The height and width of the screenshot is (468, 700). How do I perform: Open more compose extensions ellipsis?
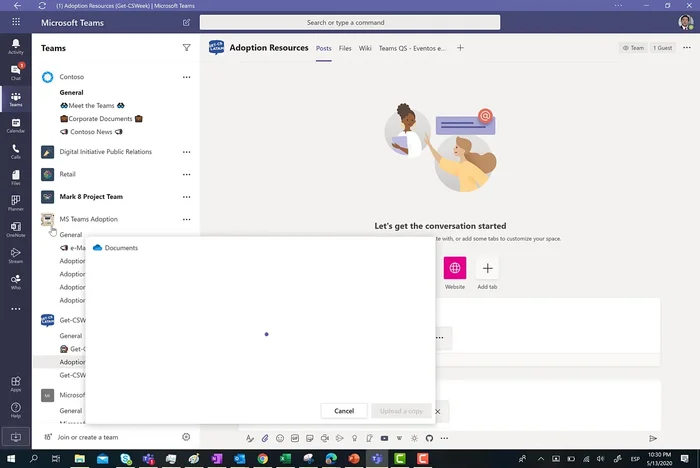[444, 438]
